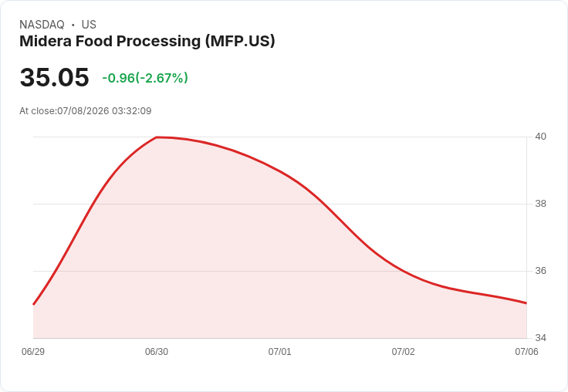This screenshot has width=568, height=392.
Task: Click the 40 price axis label
Action: pos(541,137)
